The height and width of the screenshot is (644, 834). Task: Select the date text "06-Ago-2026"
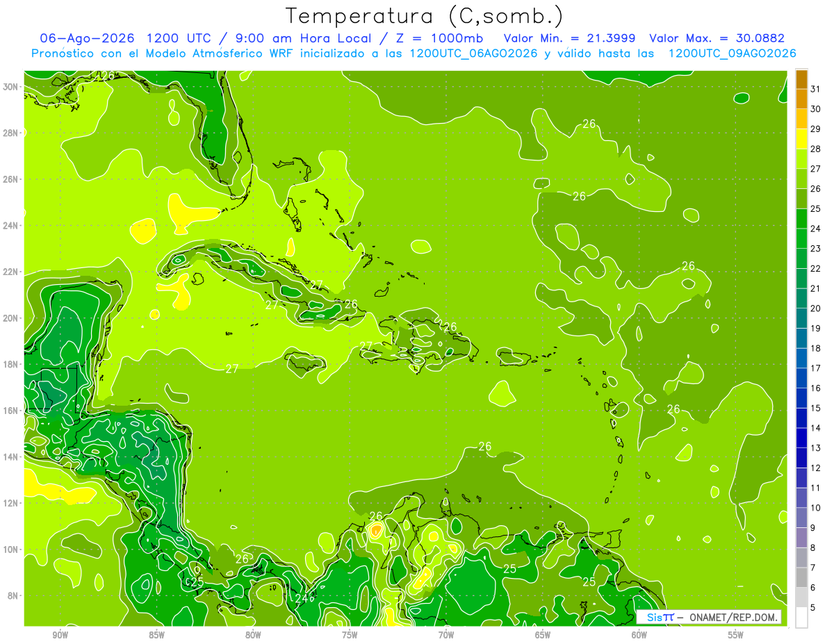pos(86,38)
